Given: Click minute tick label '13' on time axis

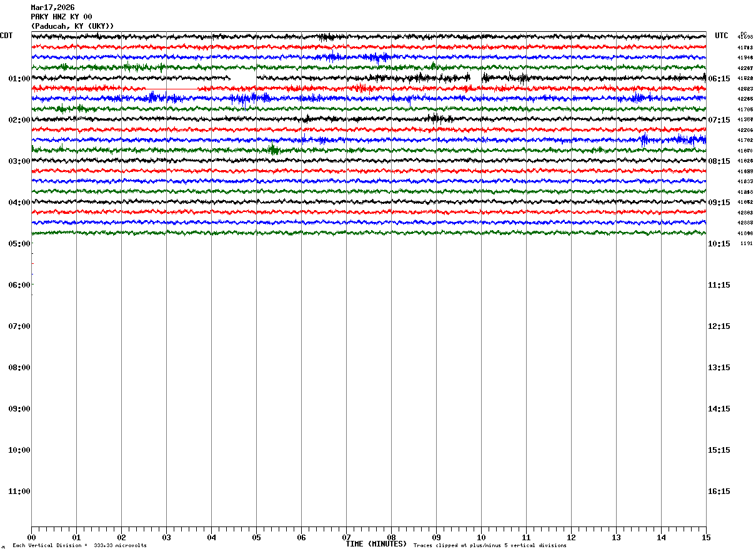Looking at the screenshot, I should pyautogui.click(x=616, y=537).
